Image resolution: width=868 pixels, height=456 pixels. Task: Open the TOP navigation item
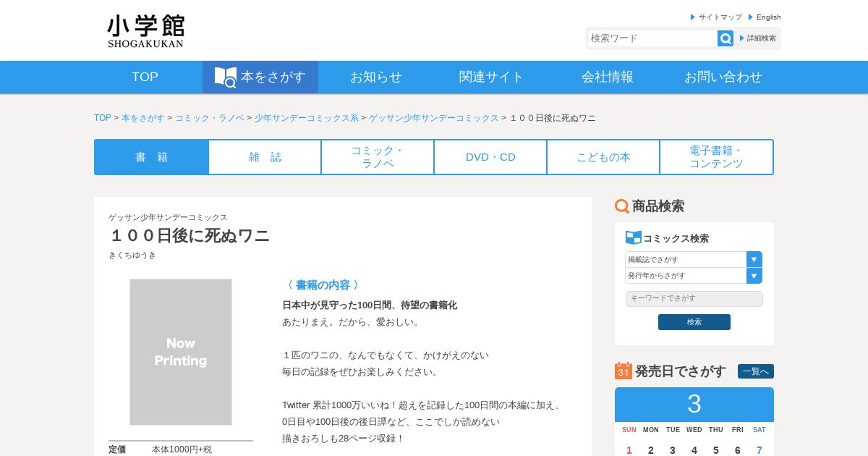click(x=145, y=77)
